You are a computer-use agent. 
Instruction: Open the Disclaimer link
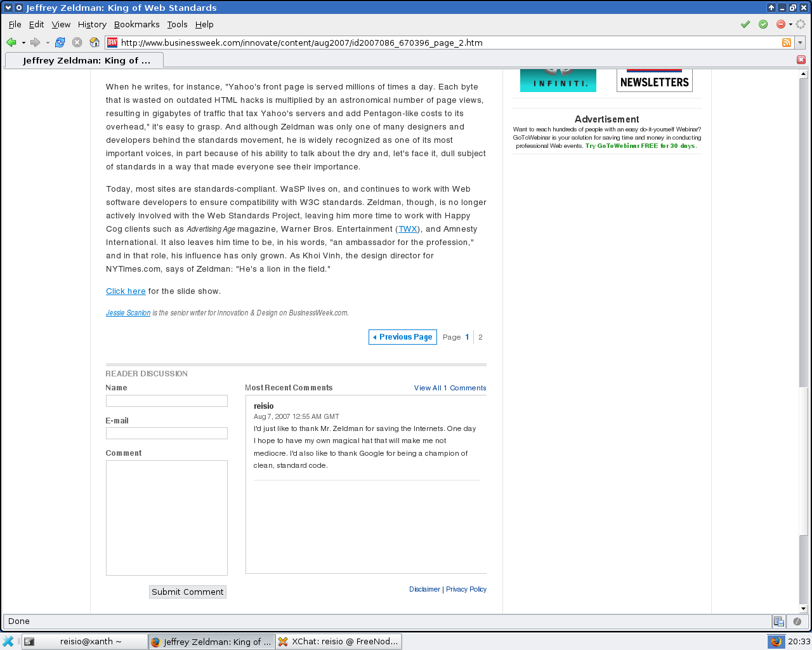pos(424,589)
